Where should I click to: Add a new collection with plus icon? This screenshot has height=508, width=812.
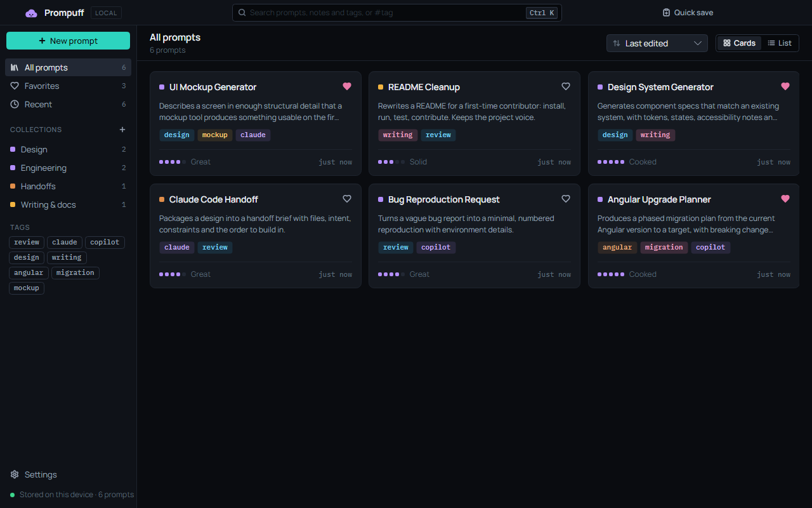pyautogui.click(x=122, y=130)
